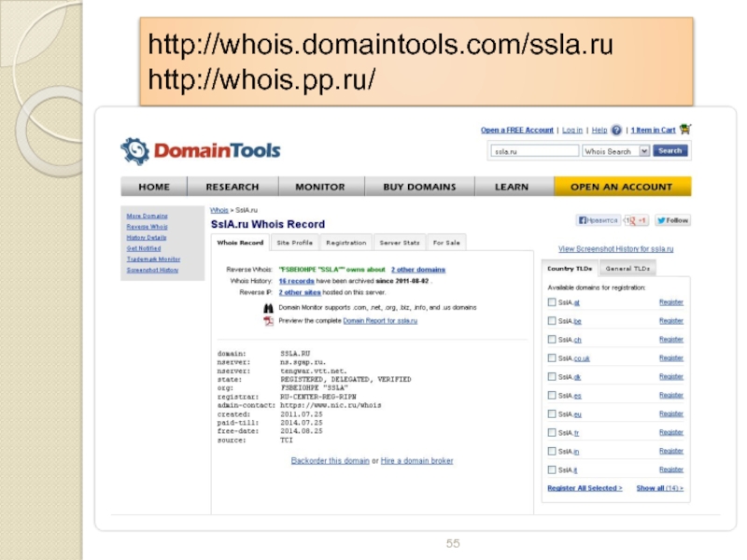The width and height of the screenshot is (747, 560).
Task: Click the Twitter Follow button
Action: [x=672, y=220]
